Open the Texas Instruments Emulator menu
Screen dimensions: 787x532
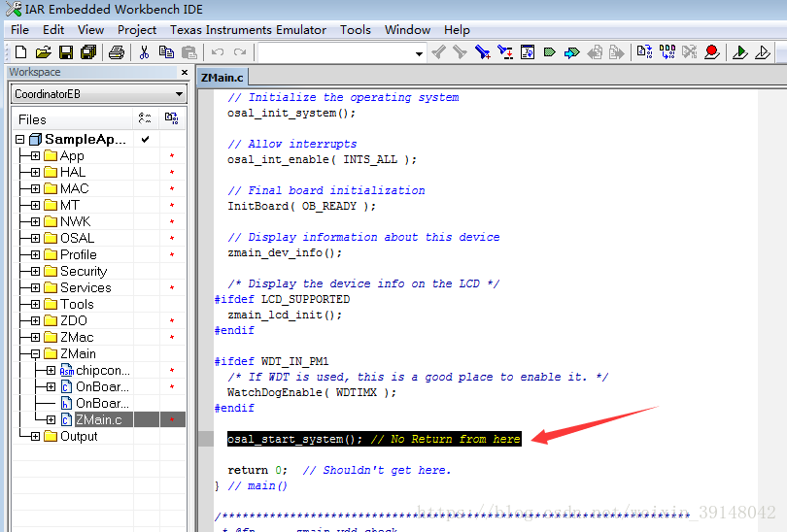click(248, 30)
